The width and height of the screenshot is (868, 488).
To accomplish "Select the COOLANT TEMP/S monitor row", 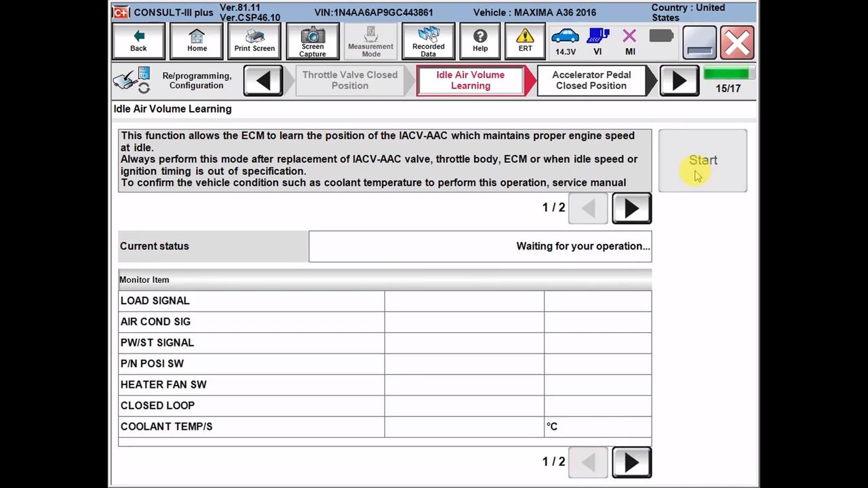I will point(385,427).
